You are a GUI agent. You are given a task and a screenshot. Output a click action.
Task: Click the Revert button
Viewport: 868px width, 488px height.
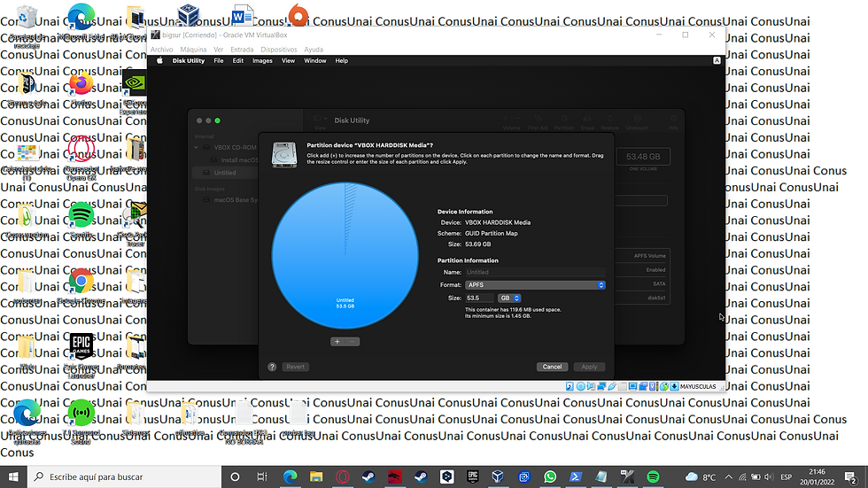coord(295,367)
